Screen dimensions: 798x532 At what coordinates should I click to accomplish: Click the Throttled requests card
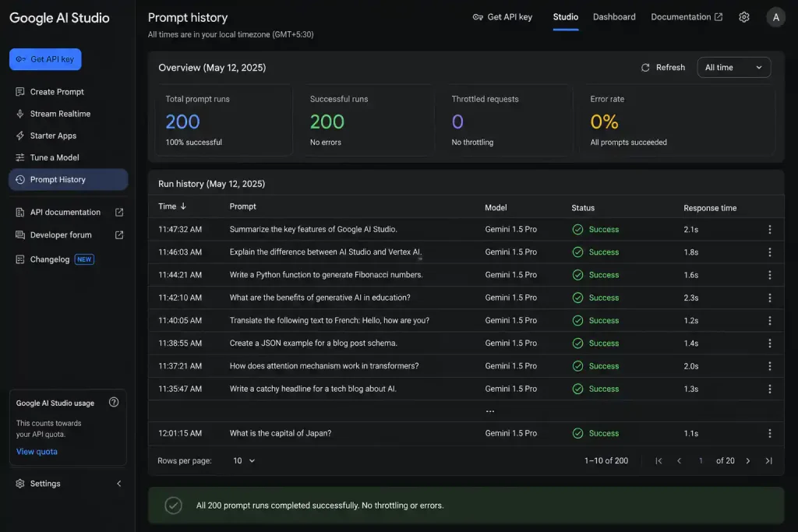507,120
